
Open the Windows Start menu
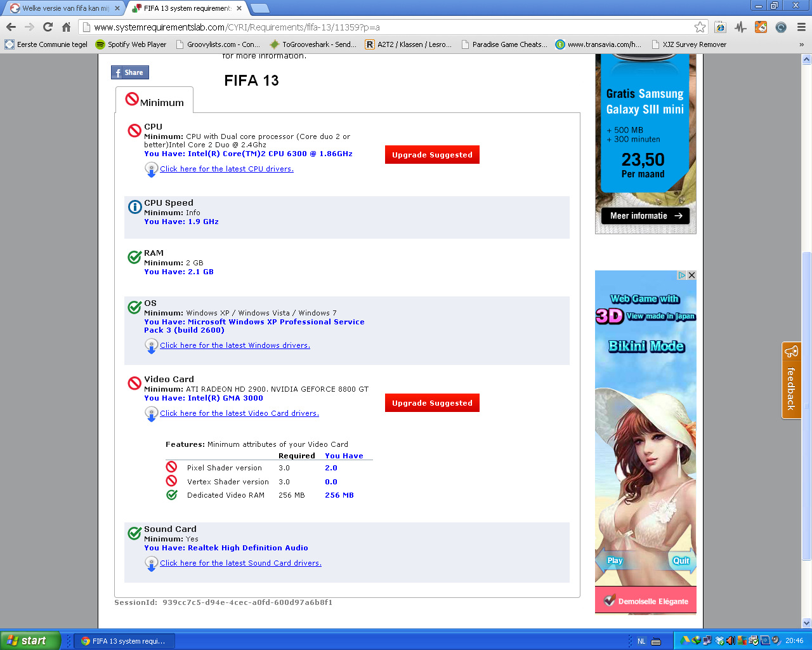click(x=30, y=640)
